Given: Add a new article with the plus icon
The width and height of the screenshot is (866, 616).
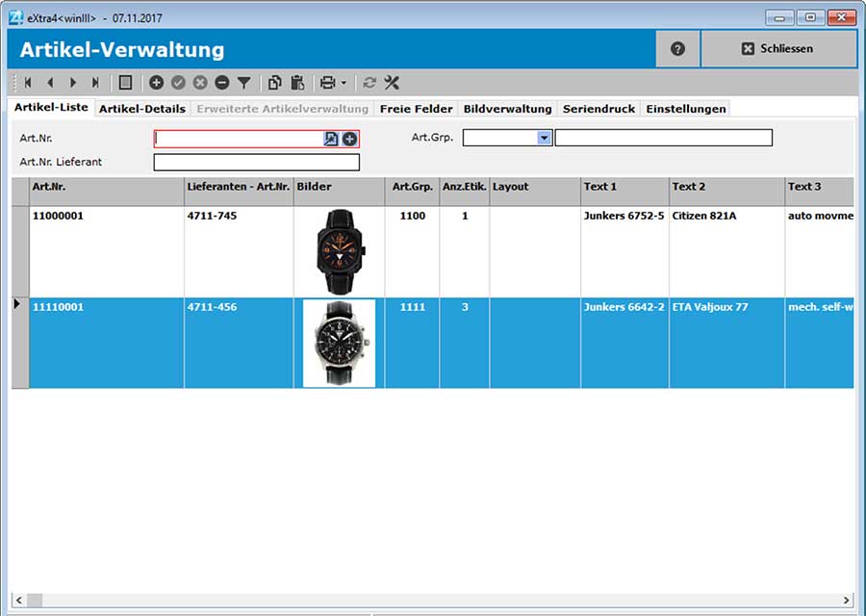Looking at the screenshot, I should (156, 83).
